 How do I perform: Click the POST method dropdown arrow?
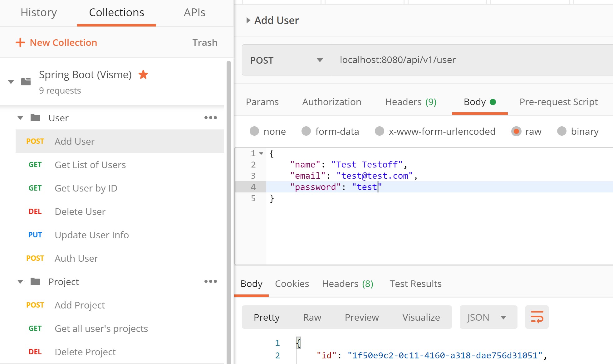[319, 60]
